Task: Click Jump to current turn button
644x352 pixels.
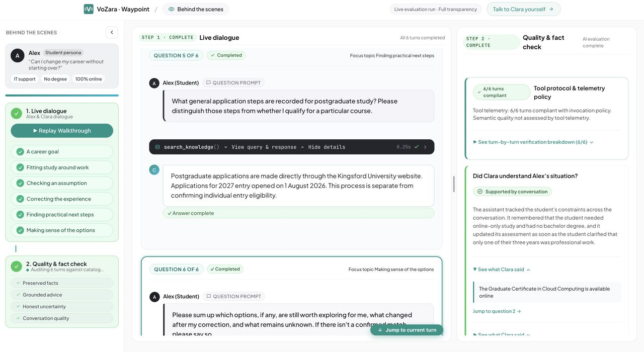Action: click(x=407, y=330)
